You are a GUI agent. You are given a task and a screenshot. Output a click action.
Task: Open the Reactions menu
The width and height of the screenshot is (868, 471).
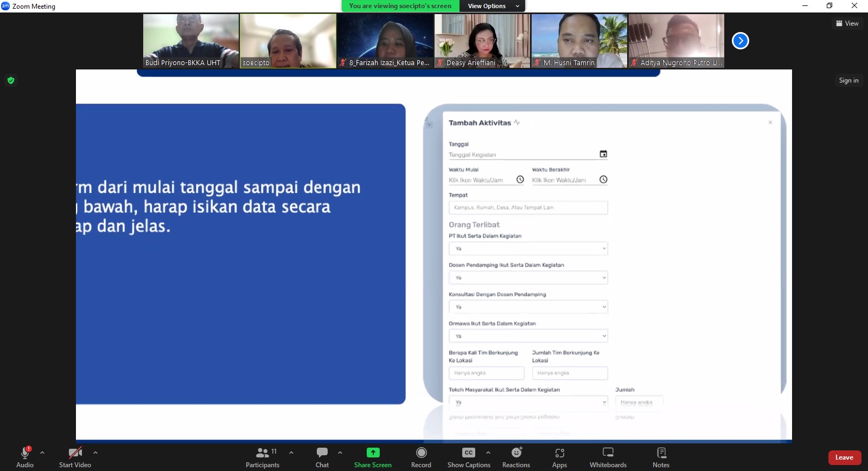point(516,457)
